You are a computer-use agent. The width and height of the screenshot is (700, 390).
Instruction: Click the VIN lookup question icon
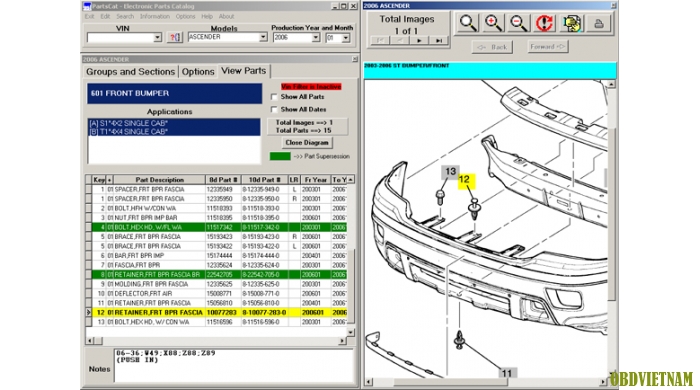pyautogui.click(x=175, y=37)
